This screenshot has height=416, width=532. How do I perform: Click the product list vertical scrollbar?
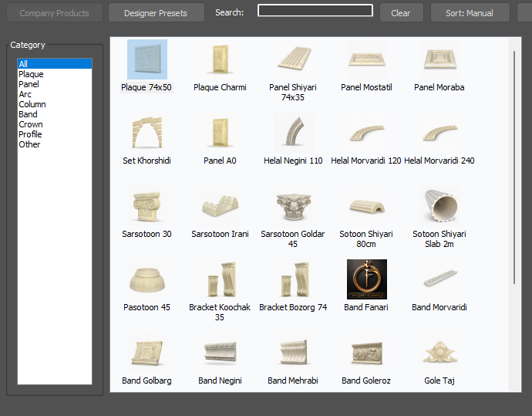(x=514, y=167)
